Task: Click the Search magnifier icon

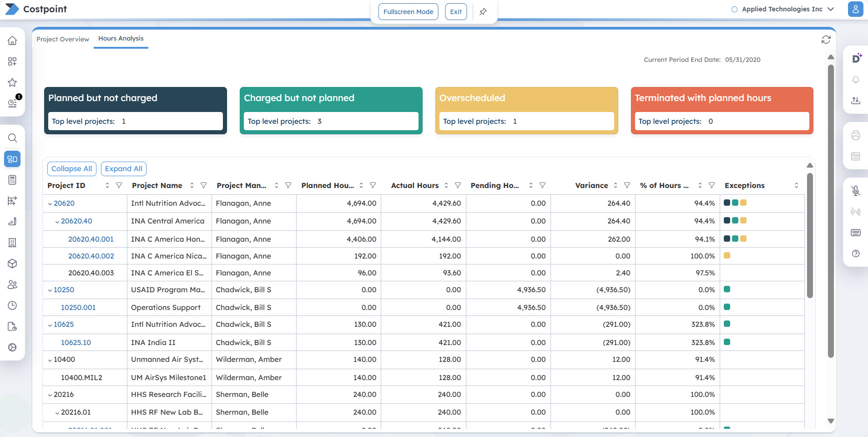Action: click(x=12, y=138)
